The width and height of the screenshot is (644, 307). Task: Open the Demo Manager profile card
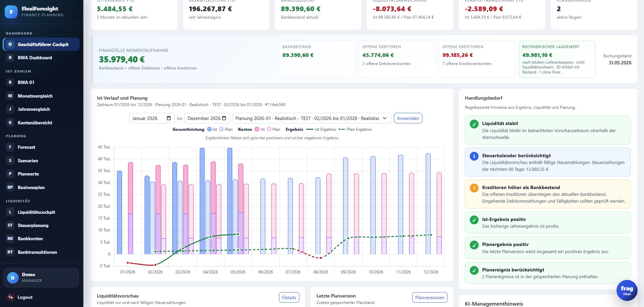coord(41,278)
